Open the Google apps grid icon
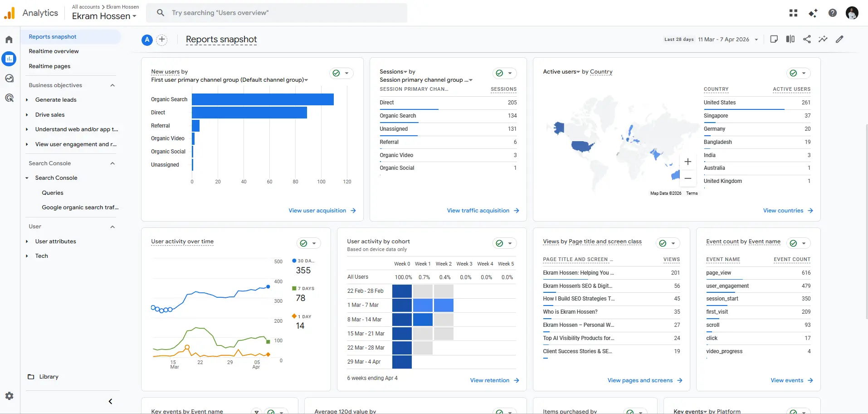 pos(793,13)
